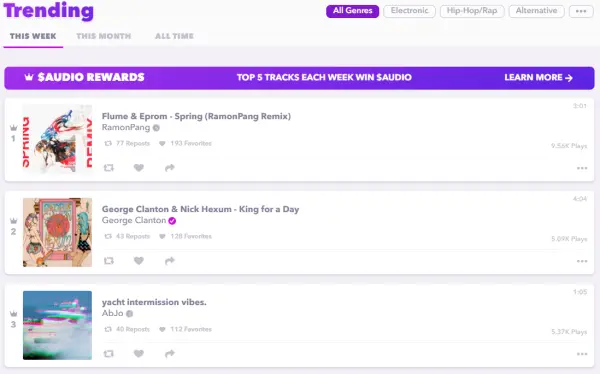Play the yacht intermission vibes artwork thumbnail

(57, 325)
